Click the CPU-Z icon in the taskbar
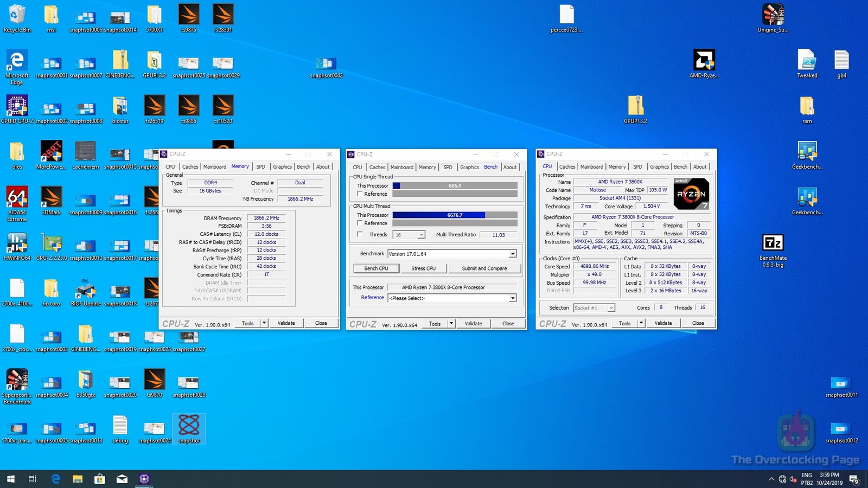Viewport: 868px width, 488px height. [144, 479]
